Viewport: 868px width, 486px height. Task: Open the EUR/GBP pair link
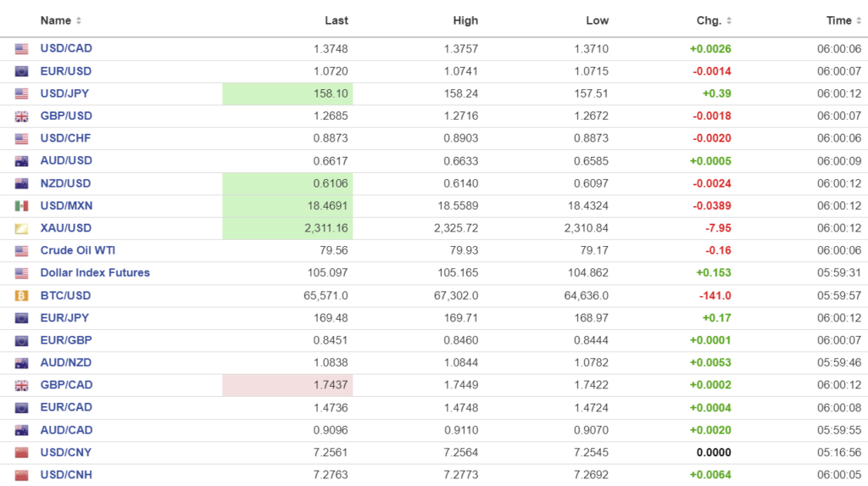(x=66, y=340)
